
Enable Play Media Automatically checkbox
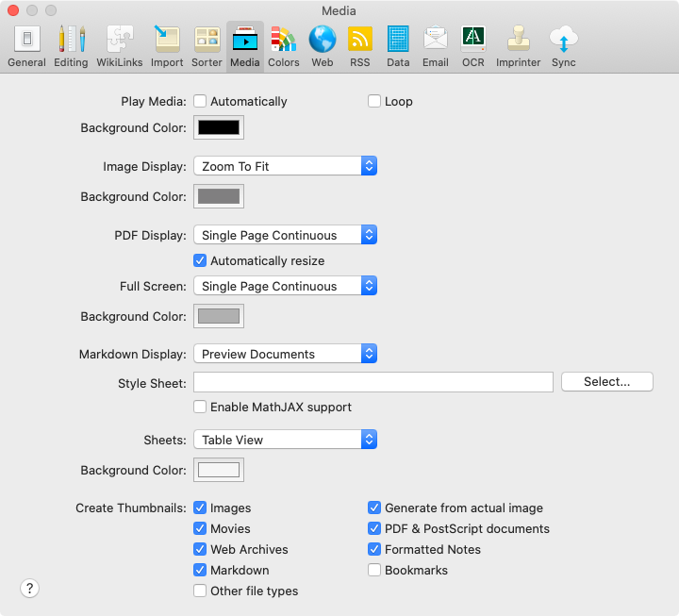pyautogui.click(x=200, y=101)
